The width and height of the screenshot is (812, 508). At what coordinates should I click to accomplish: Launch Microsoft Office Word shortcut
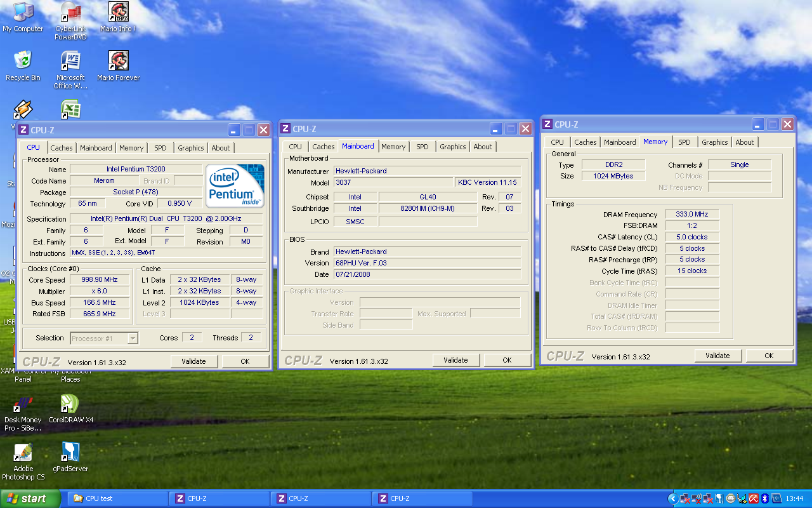(70, 70)
